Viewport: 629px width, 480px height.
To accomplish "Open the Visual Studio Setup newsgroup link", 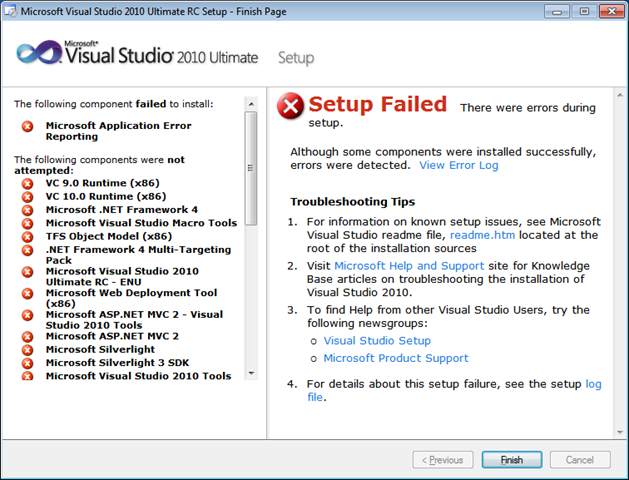I will [x=377, y=341].
